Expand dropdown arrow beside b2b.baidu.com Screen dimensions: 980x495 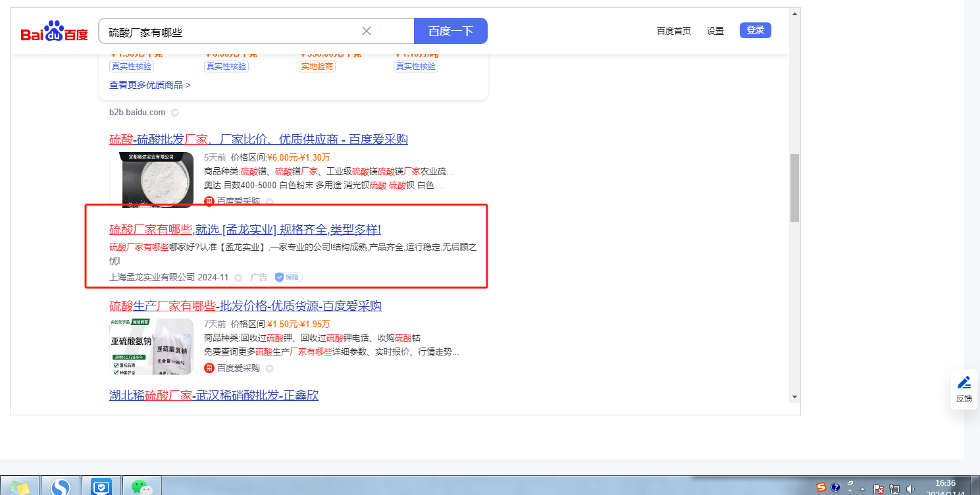[175, 113]
